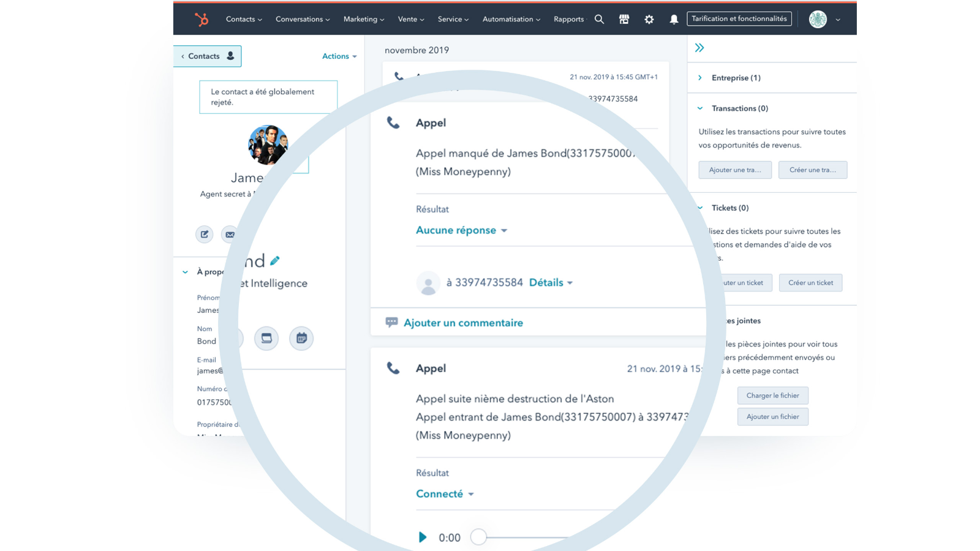Image resolution: width=980 pixels, height=551 pixels.
Task: Open the Conversations menu
Action: [303, 20]
